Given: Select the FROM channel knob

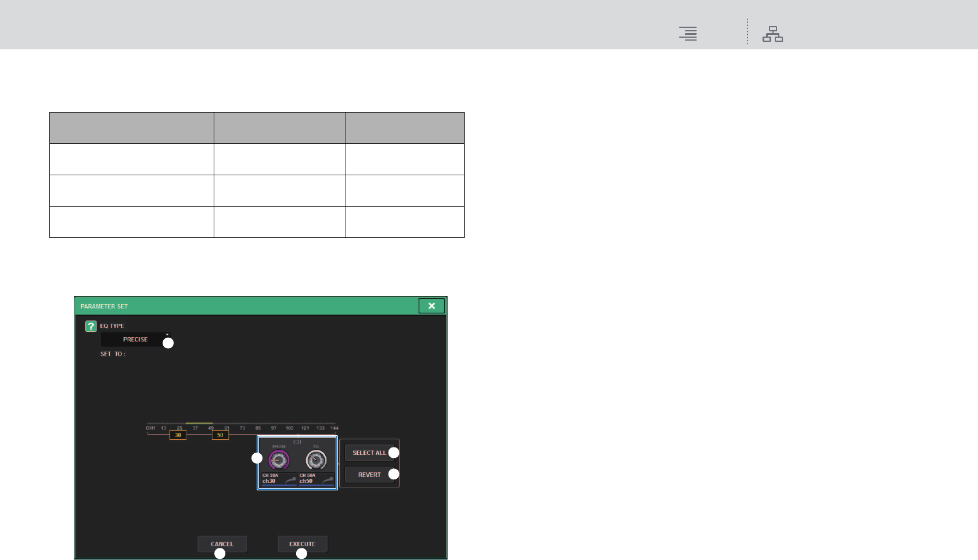Looking at the screenshot, I should [279, 460].
